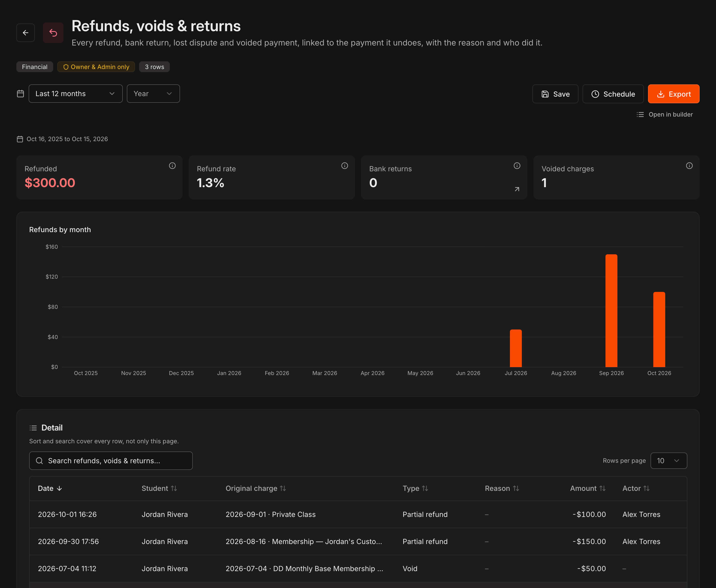Sort by Reason column arrows
Viewport: 716px width, 588px height.
(x=516, y=488)
